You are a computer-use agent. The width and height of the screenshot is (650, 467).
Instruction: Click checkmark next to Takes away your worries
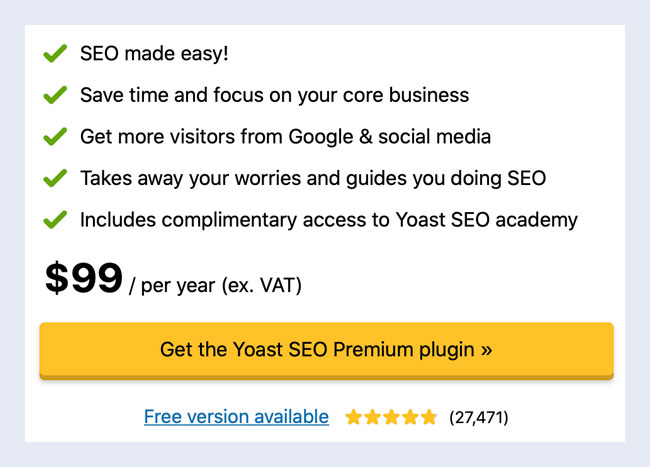[55, 178]
